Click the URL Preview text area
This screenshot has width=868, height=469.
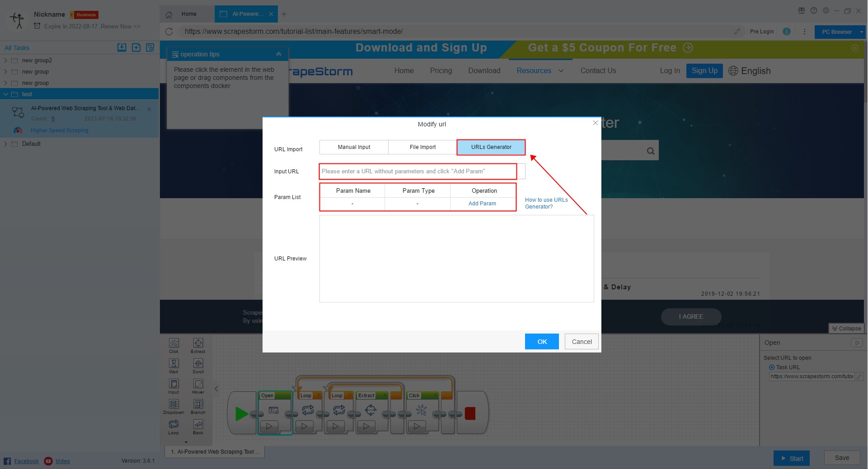click(456, 259)
